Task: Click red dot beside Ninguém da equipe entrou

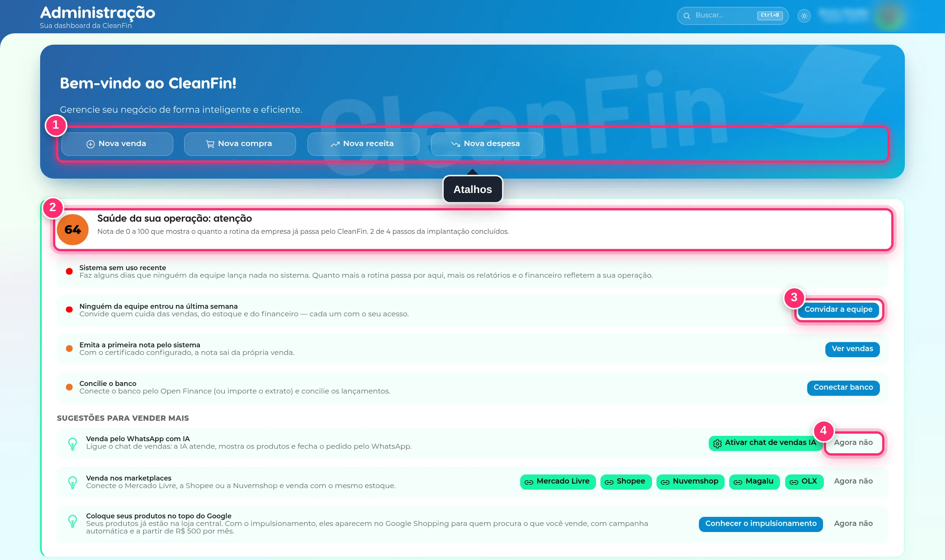Action: (69, 310)
